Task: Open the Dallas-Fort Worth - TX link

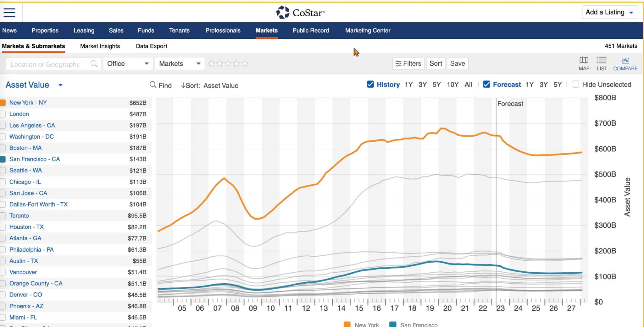Action: point(38,204)
